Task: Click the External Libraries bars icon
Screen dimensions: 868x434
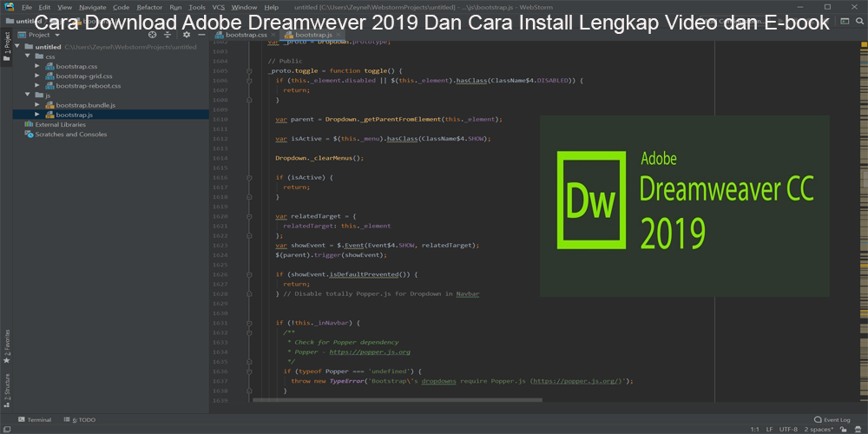Action: 29,124
